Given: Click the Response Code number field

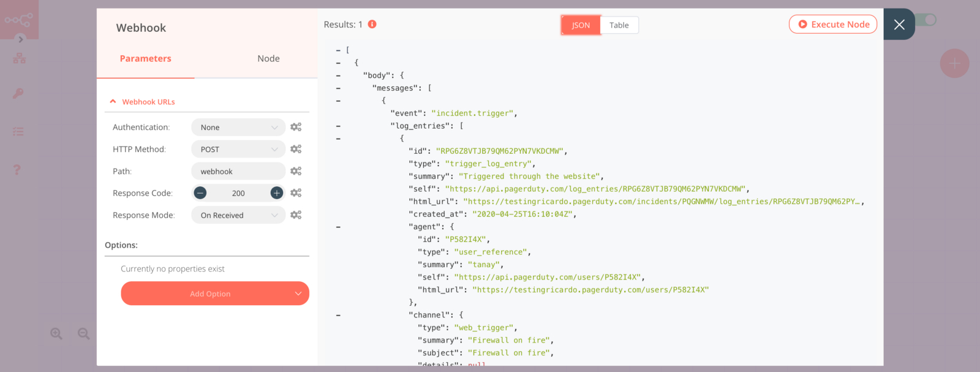Looking at the screenshot, I should click(x=238, y=193).
